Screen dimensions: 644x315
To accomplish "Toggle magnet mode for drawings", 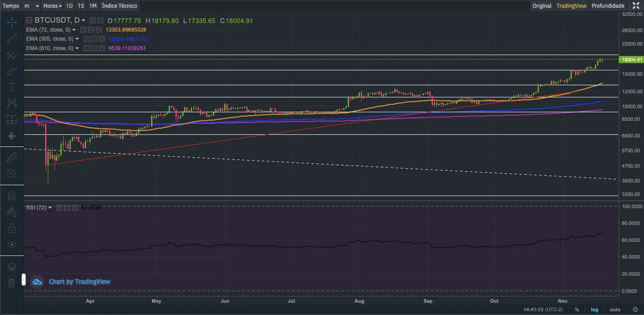I will click(12, 196).
